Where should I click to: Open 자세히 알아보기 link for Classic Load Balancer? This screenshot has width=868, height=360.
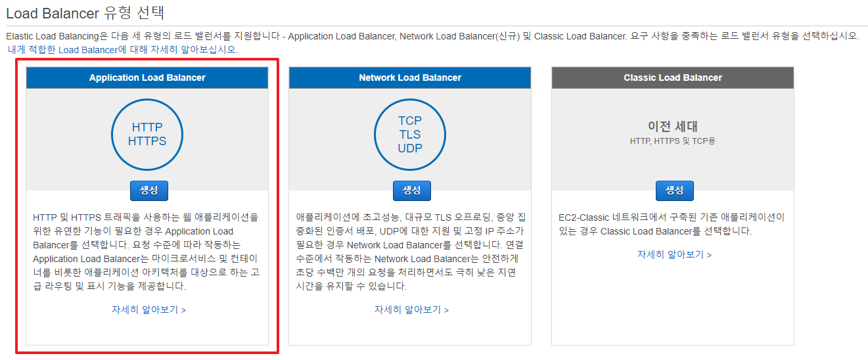point(674,254)
